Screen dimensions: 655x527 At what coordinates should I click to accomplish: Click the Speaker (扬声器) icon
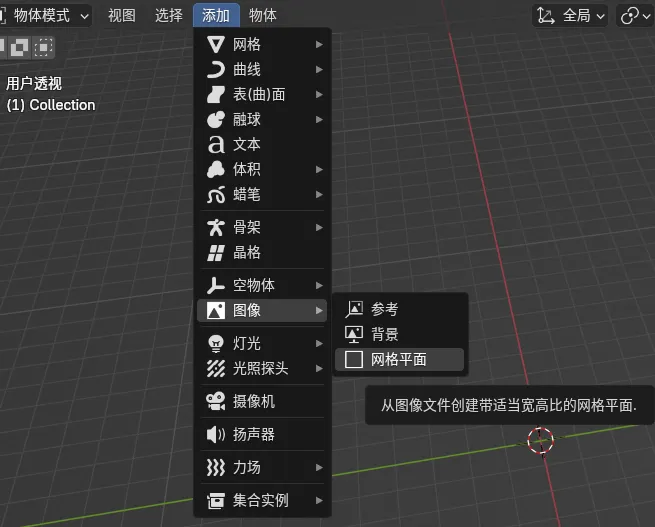pos(216,435)
